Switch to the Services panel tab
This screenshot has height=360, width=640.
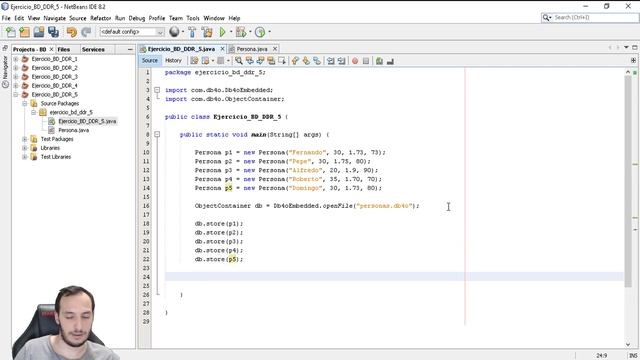coord(93,49)
